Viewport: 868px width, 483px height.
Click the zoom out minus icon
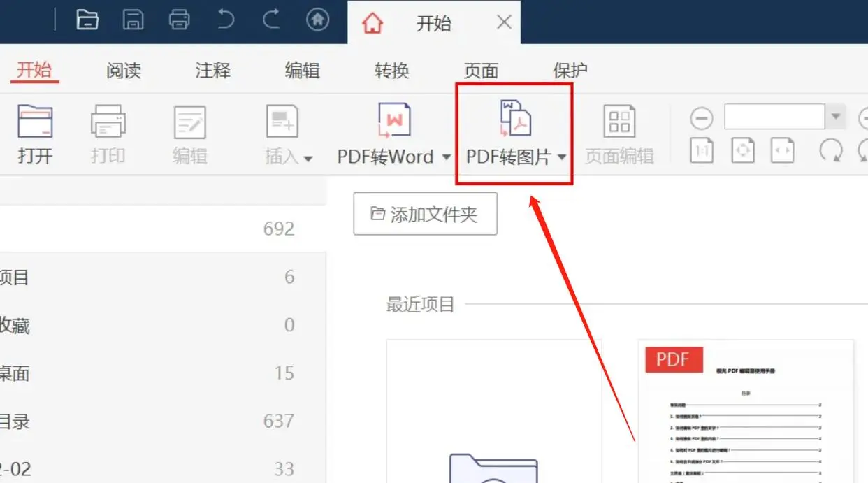click(701, 117)
